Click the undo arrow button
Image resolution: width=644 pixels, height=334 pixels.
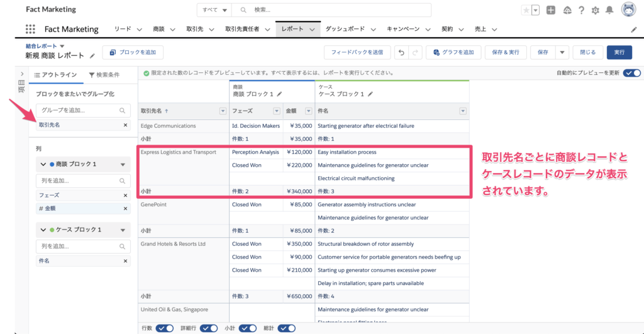point(402,53)
